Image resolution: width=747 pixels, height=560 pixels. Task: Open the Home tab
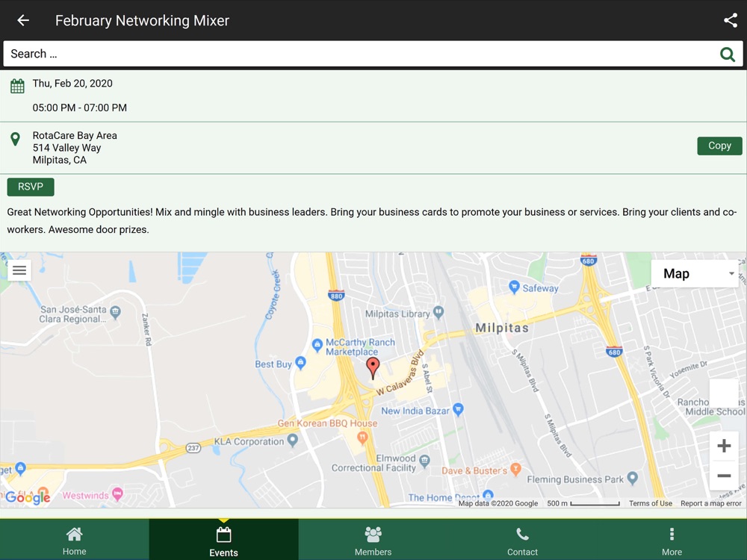(x=74, y=540)
